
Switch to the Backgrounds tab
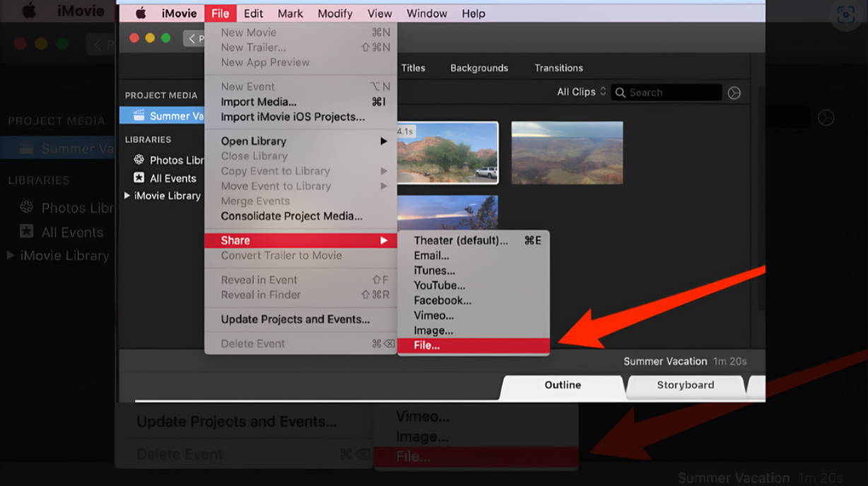coord(479,68)
